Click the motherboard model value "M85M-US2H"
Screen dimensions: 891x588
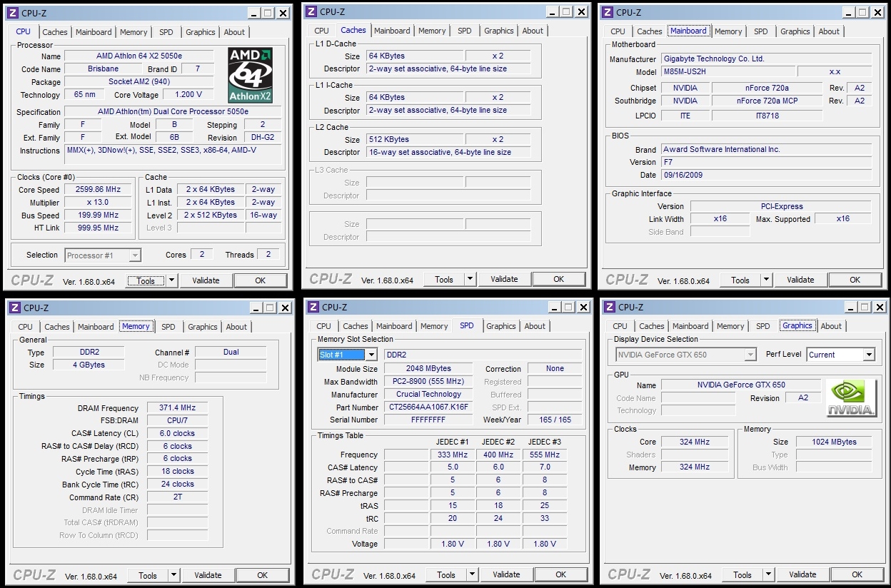(728, 72)
